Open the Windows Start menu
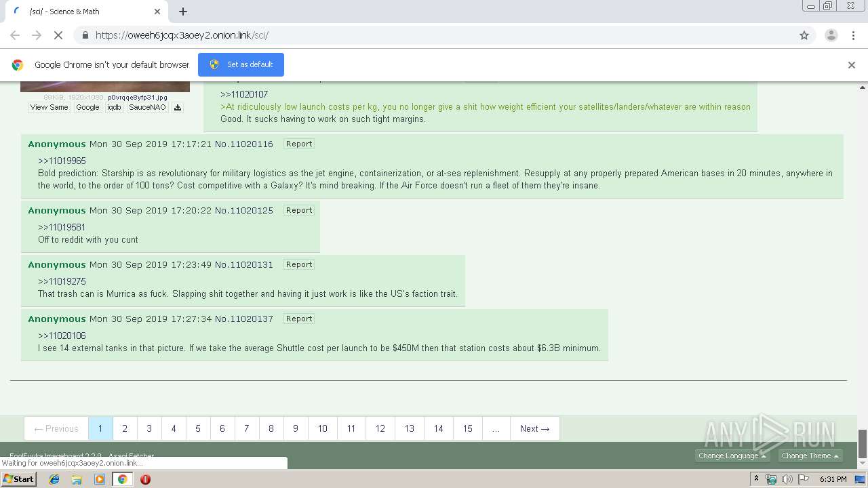This screenshot has width=868, height=488. 19,479
